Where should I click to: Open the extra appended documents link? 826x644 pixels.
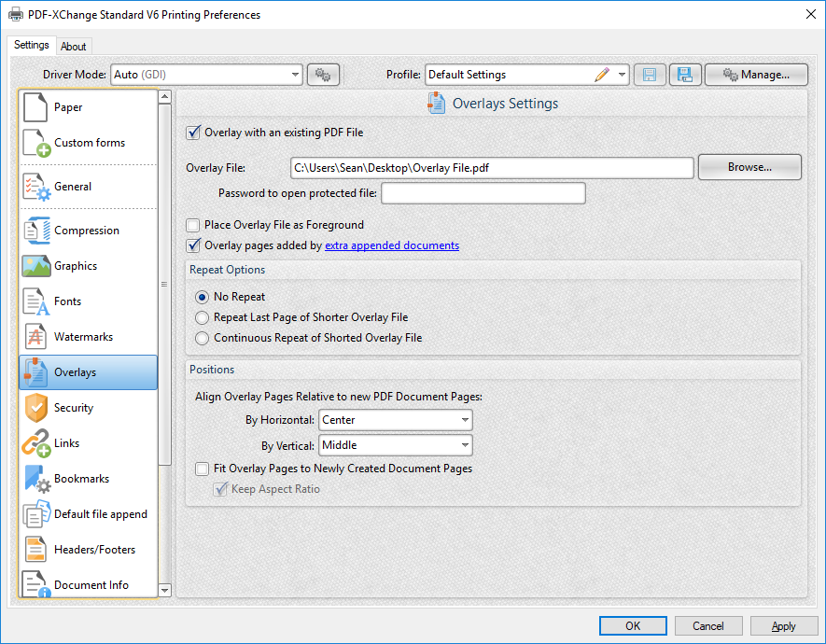point(392,245)
